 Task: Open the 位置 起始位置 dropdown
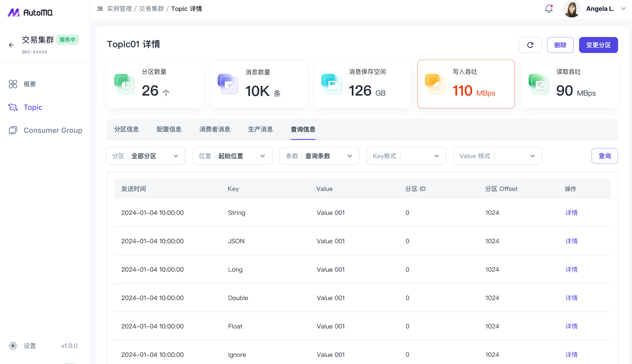(x=233, y=156)
